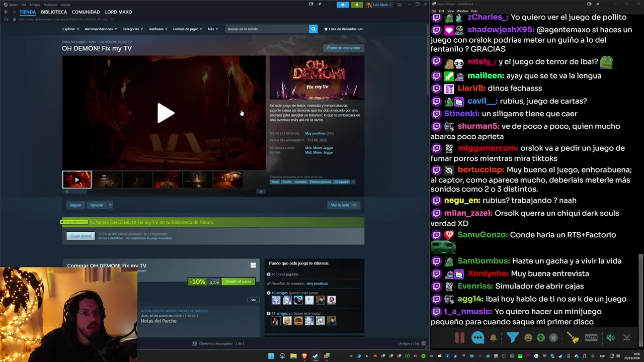Reload the store page with refresh icon
Image resolution: width=644 pixels, height=362 pixels.
point(6,19)
